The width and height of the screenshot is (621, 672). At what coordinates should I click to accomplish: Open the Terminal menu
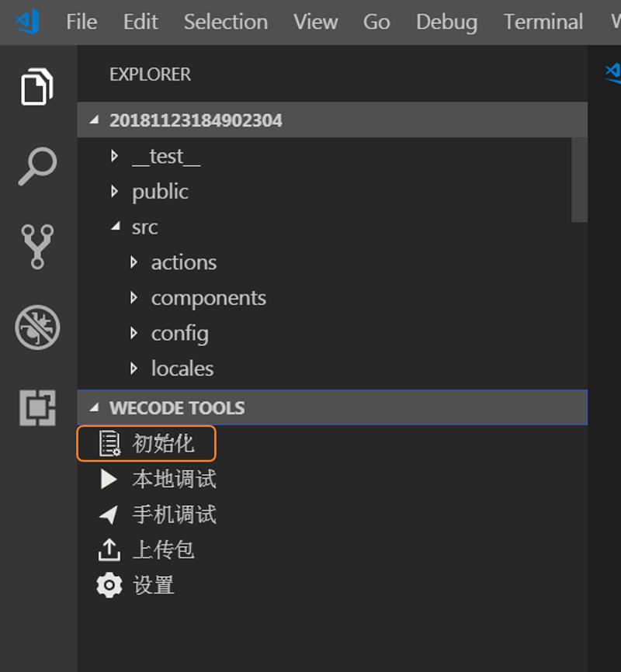coord(543,22)
